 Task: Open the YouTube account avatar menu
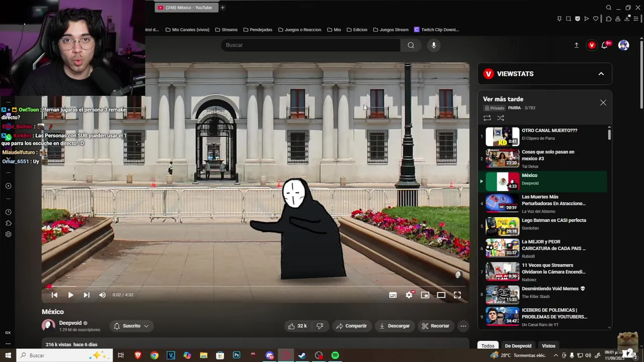coord(624,45)
